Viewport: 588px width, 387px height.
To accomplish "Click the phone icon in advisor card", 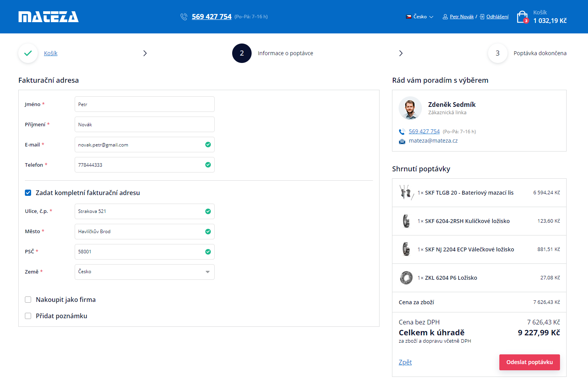I will coord(402,132).
